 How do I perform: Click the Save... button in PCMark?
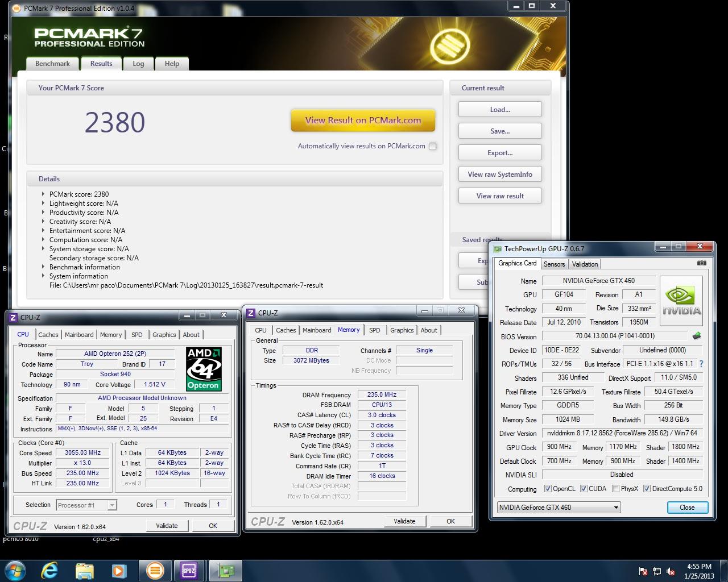click(500, 131)
